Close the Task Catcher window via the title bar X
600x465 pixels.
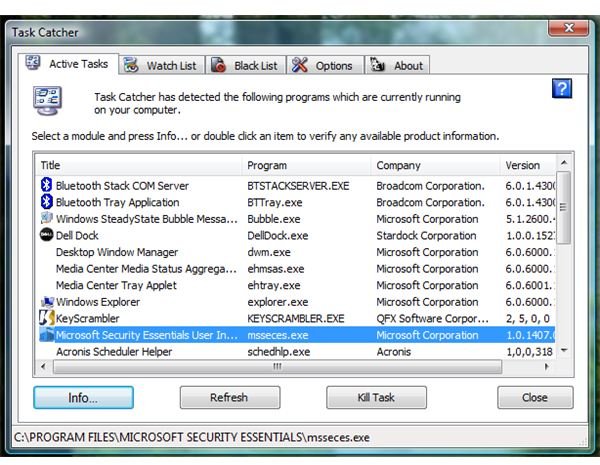pyautogui.click(x=568, y=28)
